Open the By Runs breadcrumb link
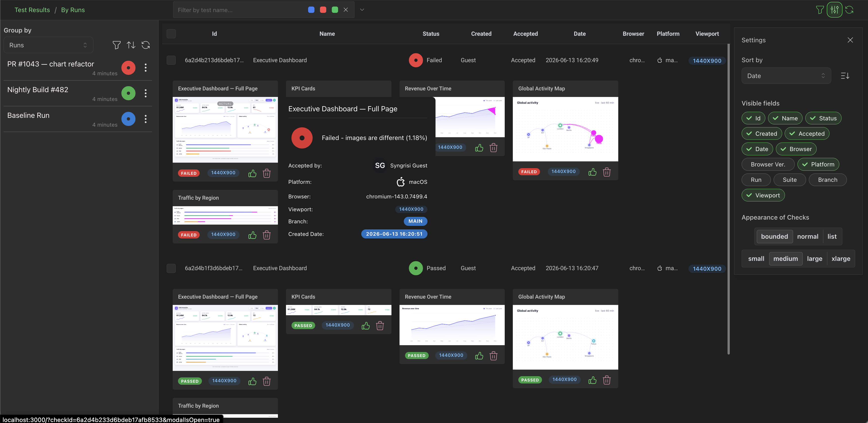 73,10
